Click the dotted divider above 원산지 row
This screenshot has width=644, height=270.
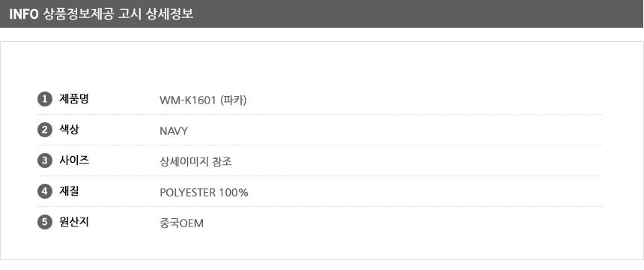(x=320, y=206)
